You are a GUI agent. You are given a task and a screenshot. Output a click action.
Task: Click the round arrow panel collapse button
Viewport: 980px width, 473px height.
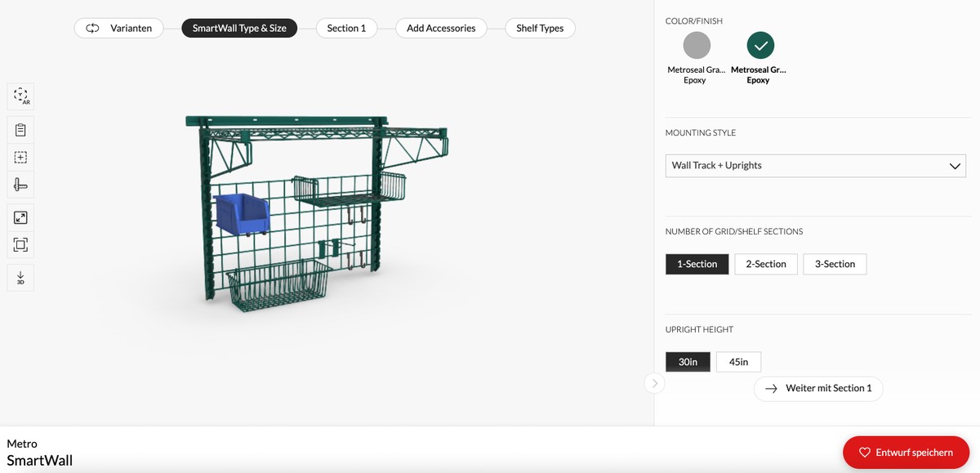tap(654, 382)
